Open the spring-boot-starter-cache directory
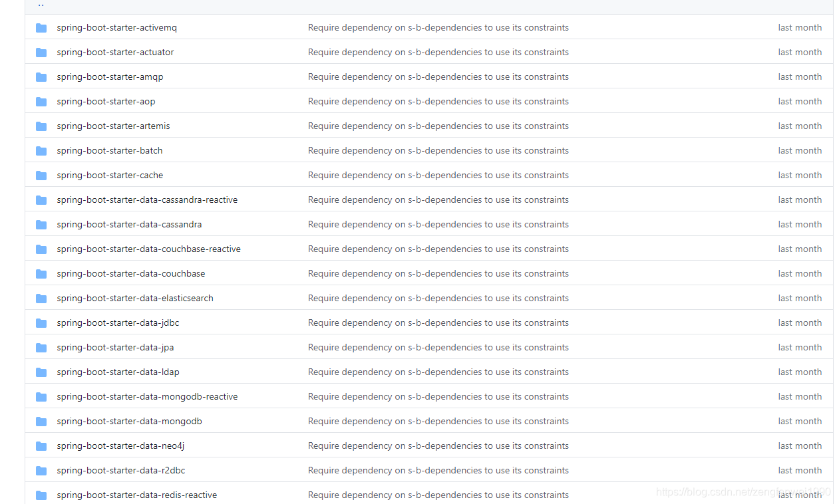Viewport: 837px width, 504px height. point(110,176)
